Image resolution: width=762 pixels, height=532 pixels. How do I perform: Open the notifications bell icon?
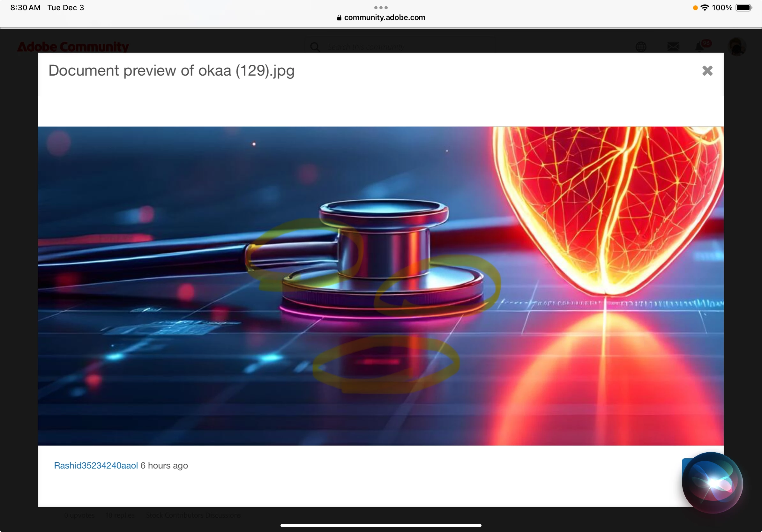click(699, 47)
